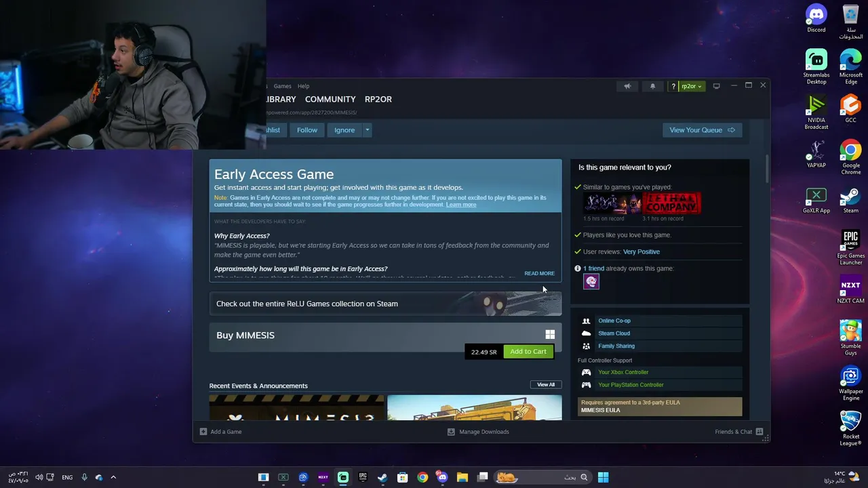Check out the ReLU Games collection banner

(x=385, y=304)
